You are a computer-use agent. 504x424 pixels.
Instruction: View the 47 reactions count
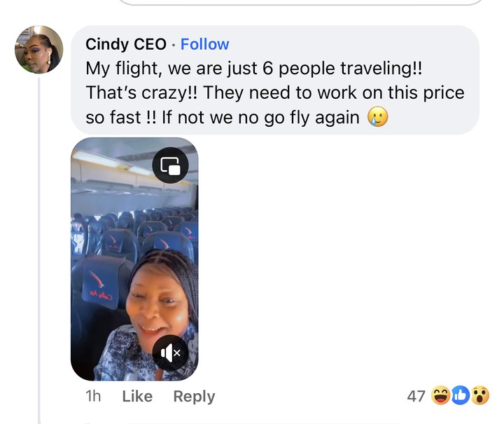tap(416, 396)
